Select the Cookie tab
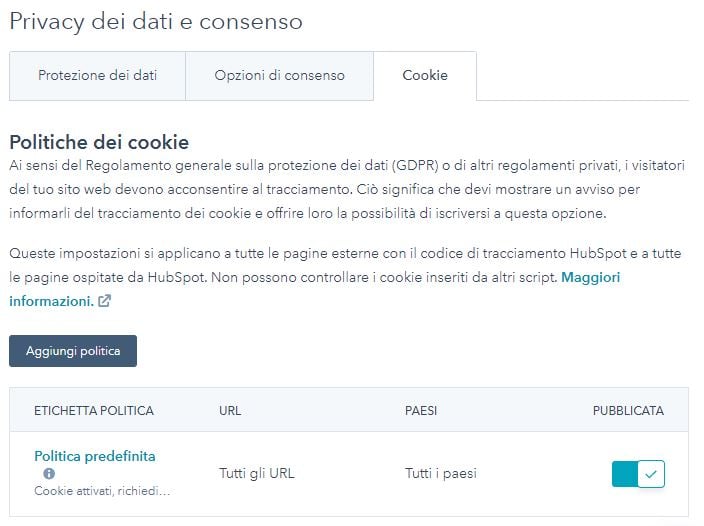Viewport: 704px width, 526px height. pyautogui.click(x=425, y=75)
